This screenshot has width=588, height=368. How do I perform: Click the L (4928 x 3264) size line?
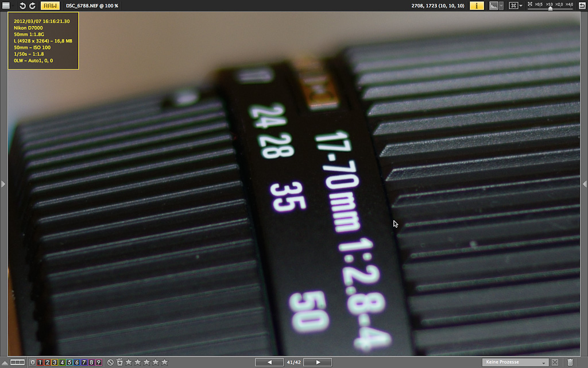42,41
